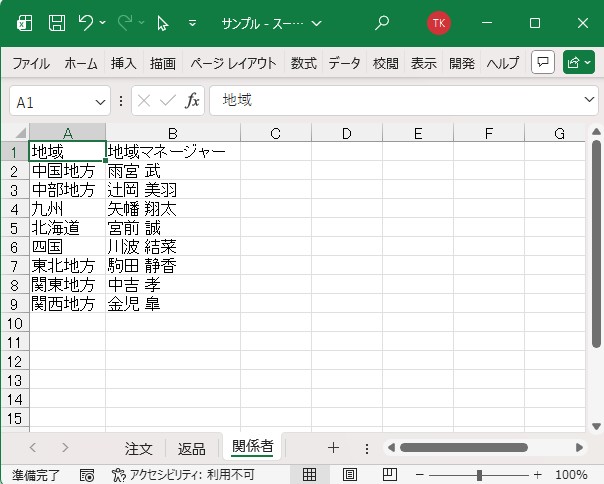Click the zoom slider in status bar

[x=480, y=474]
